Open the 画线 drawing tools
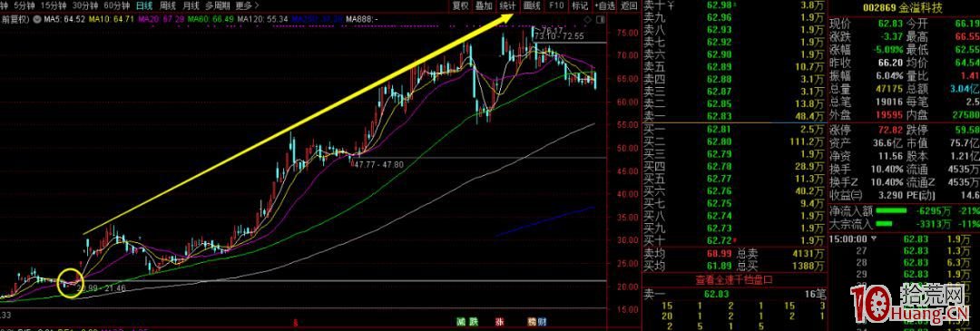The height and width of the screenshot is (331, 980). point(531,5)
